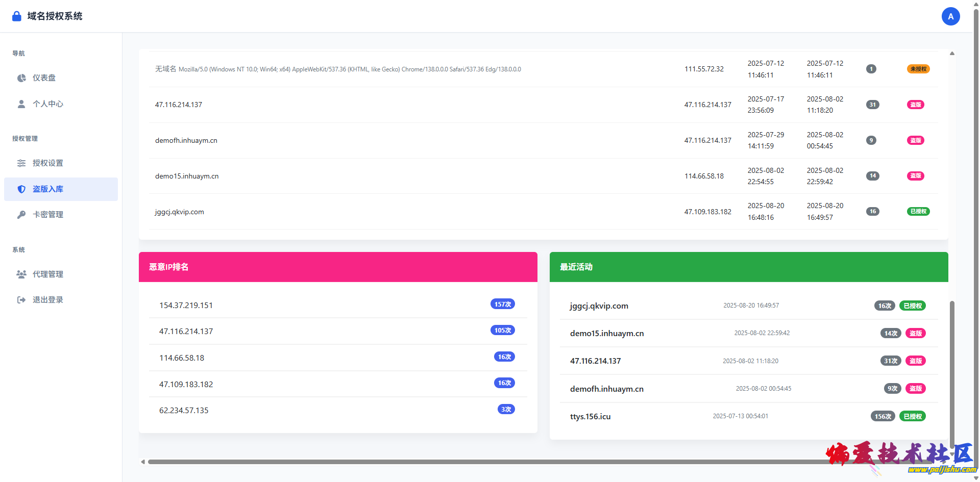The height and width of the screenshot is (482, 980).
Task: Select jggcj.qkvip.com in 最近活动 list
Action: 599,306
